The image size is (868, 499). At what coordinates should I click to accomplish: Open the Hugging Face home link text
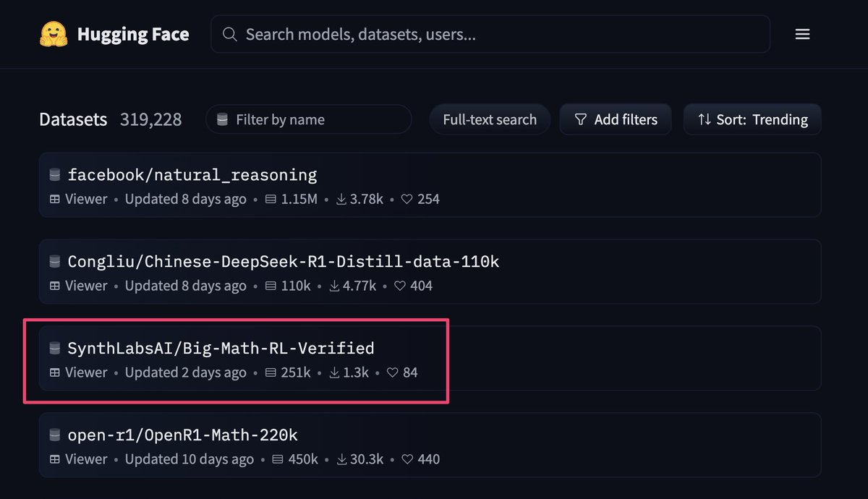point(133,34)
